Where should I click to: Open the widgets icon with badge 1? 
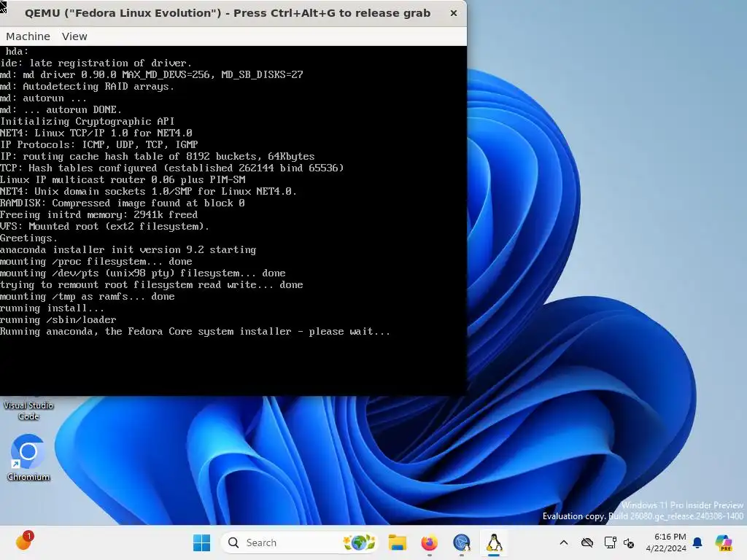pyautogui.click(x=23, y=542)
